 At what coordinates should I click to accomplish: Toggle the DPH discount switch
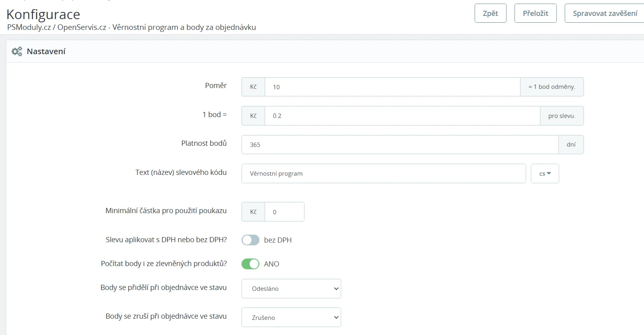[x=250, y=240]
